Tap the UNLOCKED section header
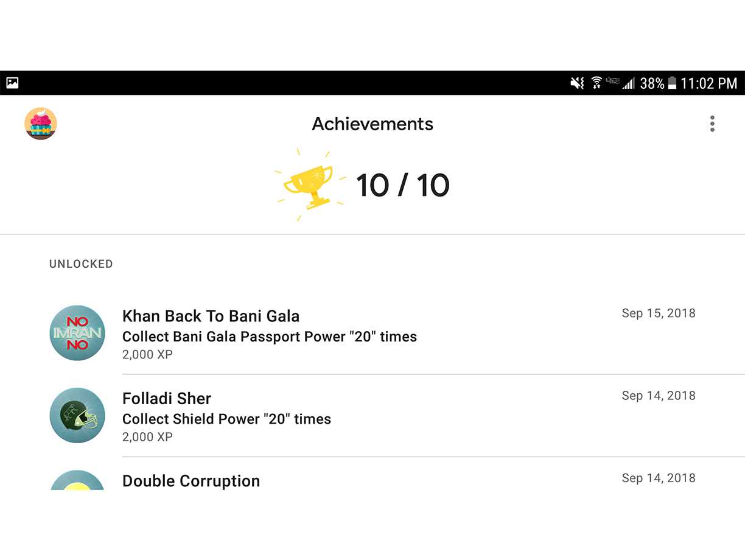The width and height of the screenshot is (745, 560). [x=81, y=264]
